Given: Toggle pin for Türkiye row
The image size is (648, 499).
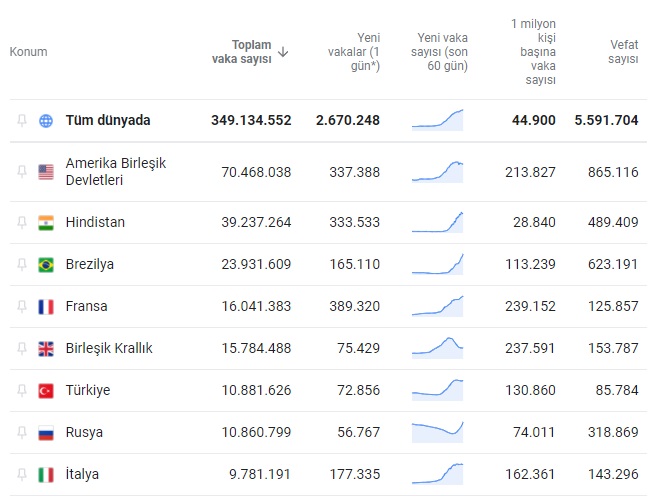Looking at the screenshot, I should tap(22, 390).
